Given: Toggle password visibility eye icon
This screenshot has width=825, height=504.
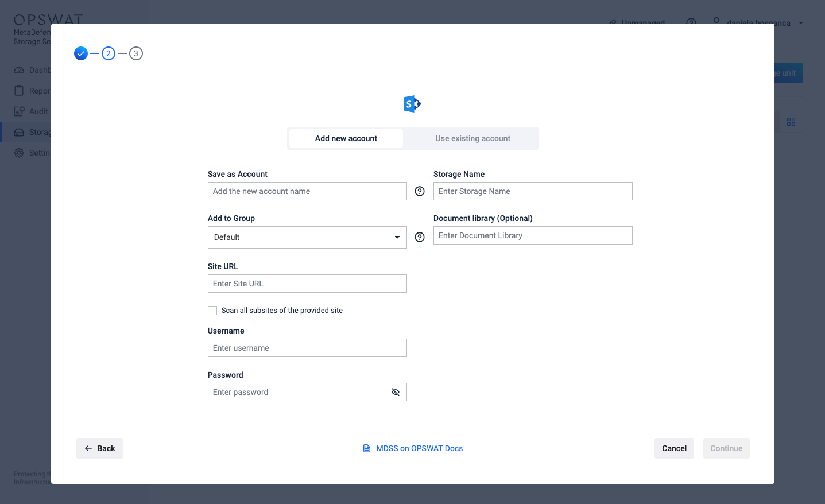Looking at the screenshot, I should pyautogui.click(x=396, y=392).
